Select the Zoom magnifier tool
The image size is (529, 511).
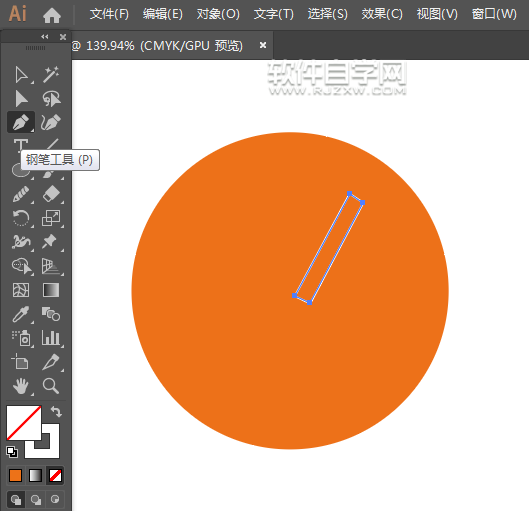(x=51, y=386)
